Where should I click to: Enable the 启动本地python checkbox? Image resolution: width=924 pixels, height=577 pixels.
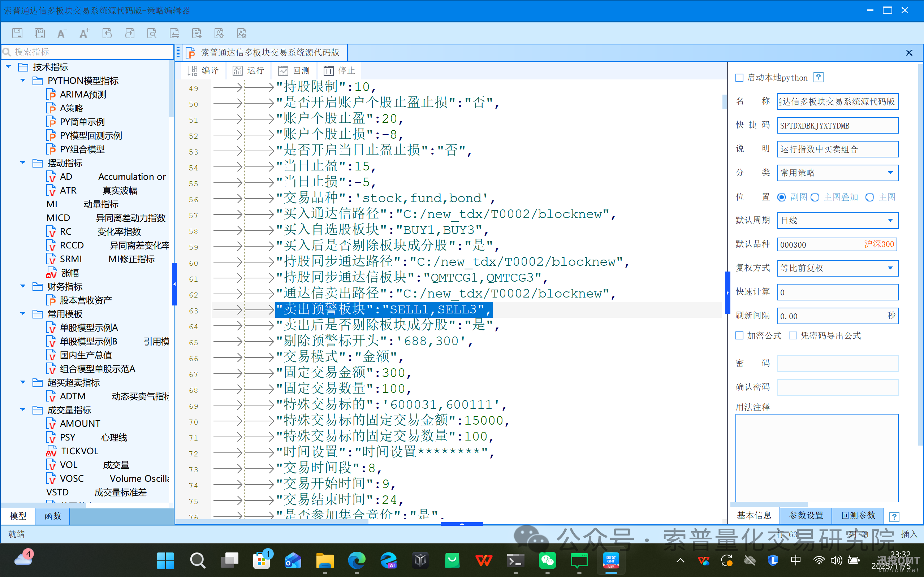pyautogui.click(x=739, y=78)
